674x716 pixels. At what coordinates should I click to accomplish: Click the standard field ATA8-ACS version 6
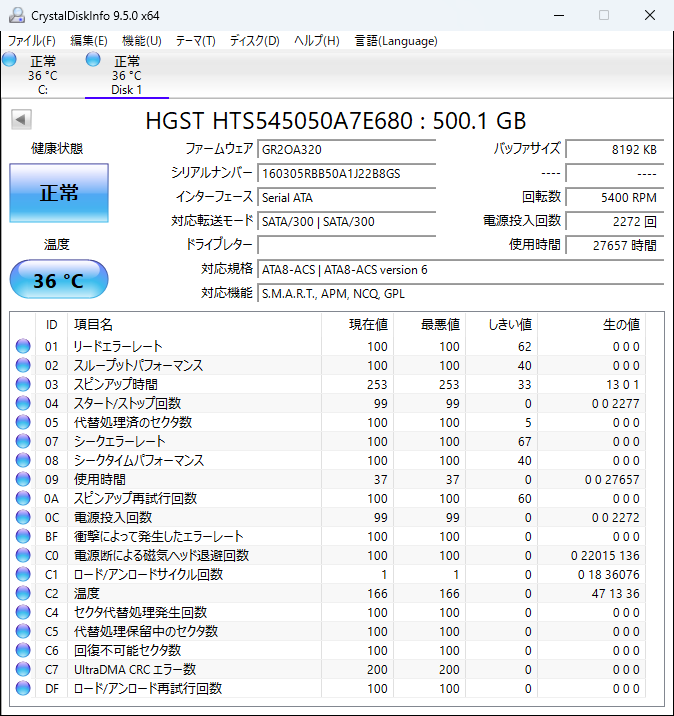(x=460, y=269)
